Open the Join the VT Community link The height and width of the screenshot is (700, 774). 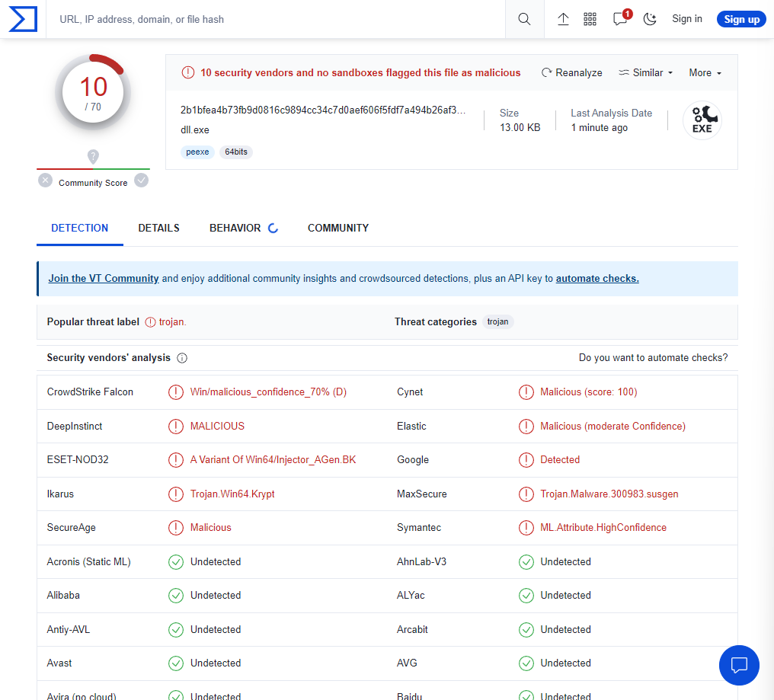(104, 279)
